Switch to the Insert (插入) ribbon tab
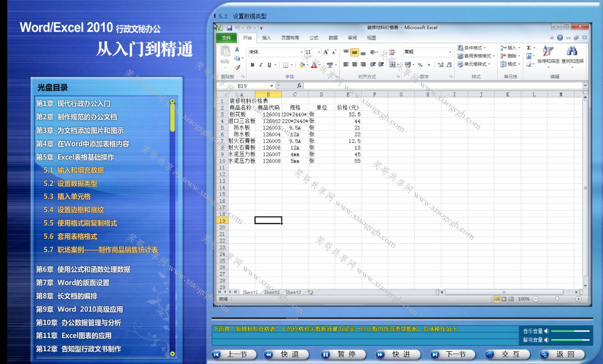 [x=267, y=38]
